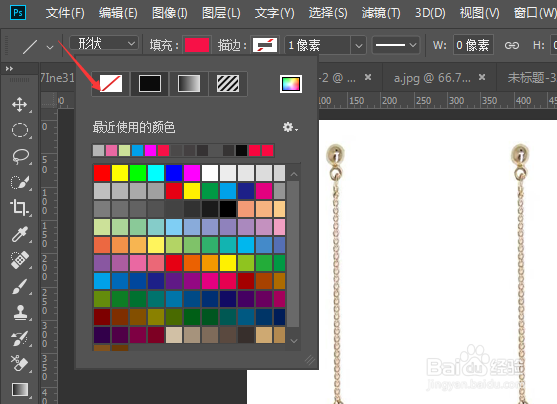Switch to the a.jpg @ 66.7 document tab
Image resolution: width=557 pixels, height=404 pixels.
[x=432, y=77]
